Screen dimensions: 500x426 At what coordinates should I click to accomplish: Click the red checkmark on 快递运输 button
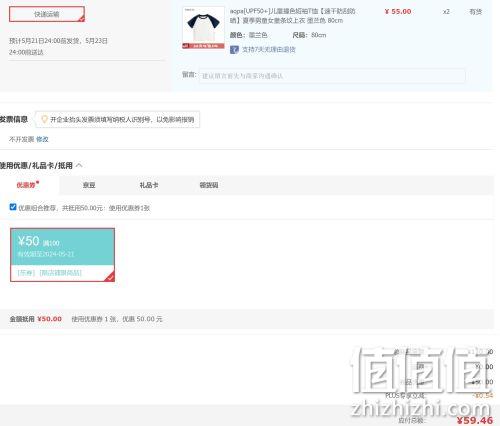point(81,19)
